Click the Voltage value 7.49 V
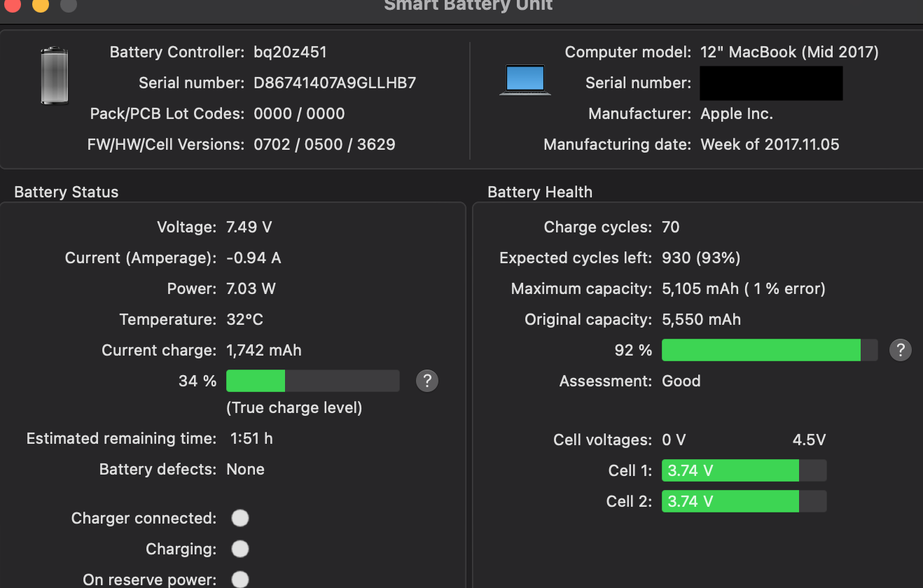 coord(249,227)
